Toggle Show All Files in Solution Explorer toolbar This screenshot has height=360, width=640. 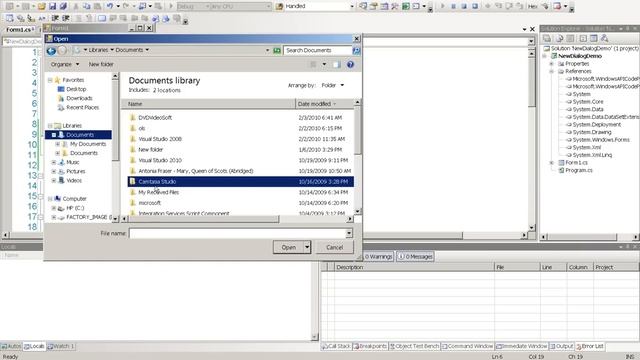coord(559,38)
